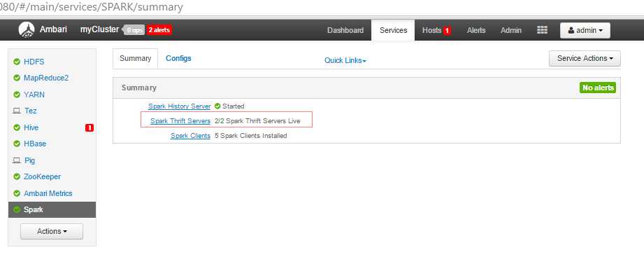Image resolution: width=644 pixels, height=257 pixels.
Task: Click the '2/2 Spark Thrift Servers Live' text
Action: click(257, 121)
